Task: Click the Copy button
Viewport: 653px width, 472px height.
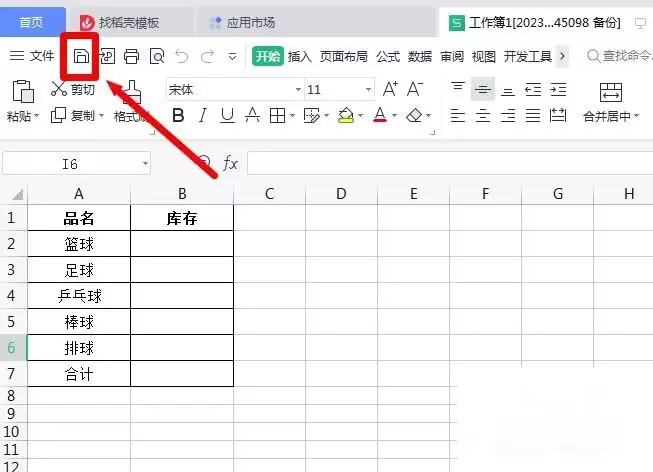Action: [73, 115]
